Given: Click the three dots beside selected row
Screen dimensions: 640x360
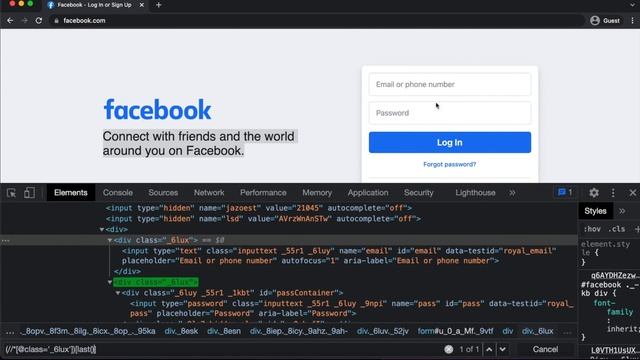Looking at the screenshot, I should [x=5, y=240].
